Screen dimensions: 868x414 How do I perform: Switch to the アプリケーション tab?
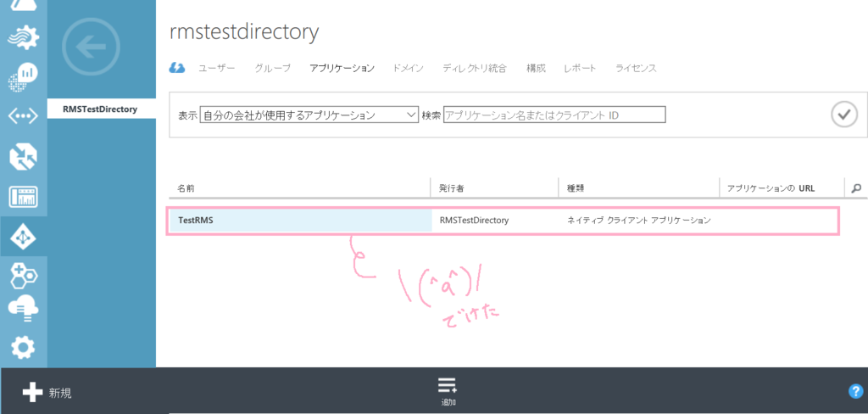coord(342,68)
